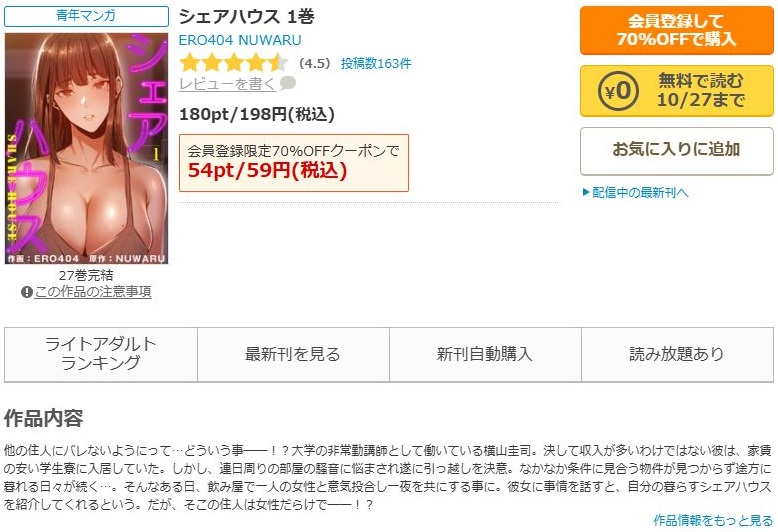
Task: Click the five-star rating icons
Action: click(234, 63)
